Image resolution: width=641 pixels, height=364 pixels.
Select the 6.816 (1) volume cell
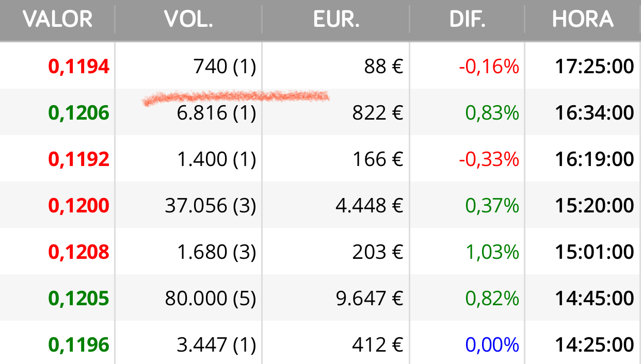click(216, 113)
